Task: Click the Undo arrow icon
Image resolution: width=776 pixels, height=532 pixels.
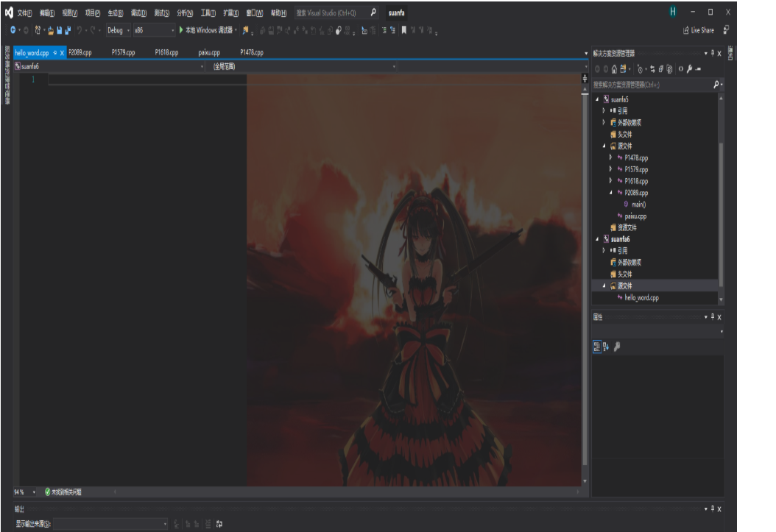Action: point(80,31)
